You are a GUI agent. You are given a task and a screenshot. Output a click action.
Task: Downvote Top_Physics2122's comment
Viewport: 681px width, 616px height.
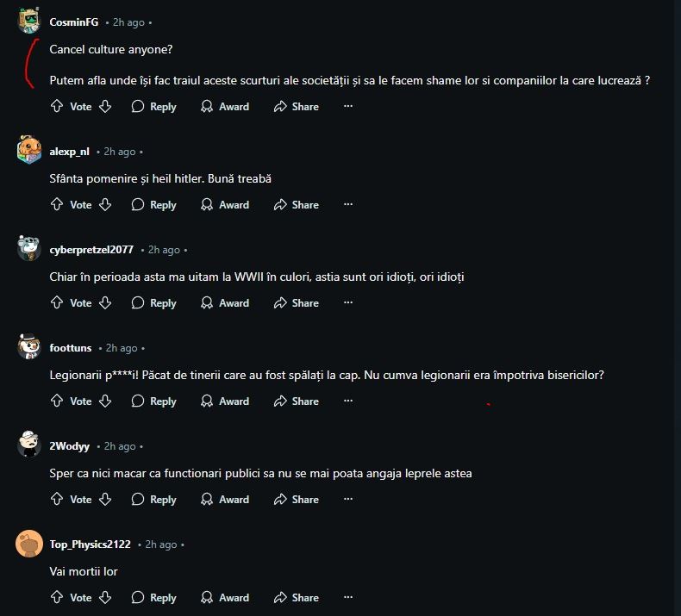(x=105, y=598)
